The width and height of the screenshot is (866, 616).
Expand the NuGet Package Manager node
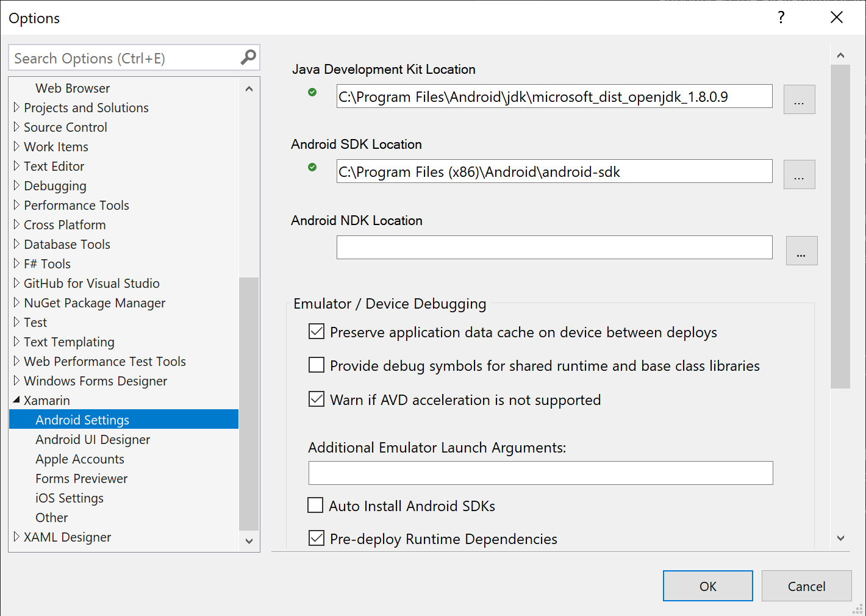click(x=16, y=303)
